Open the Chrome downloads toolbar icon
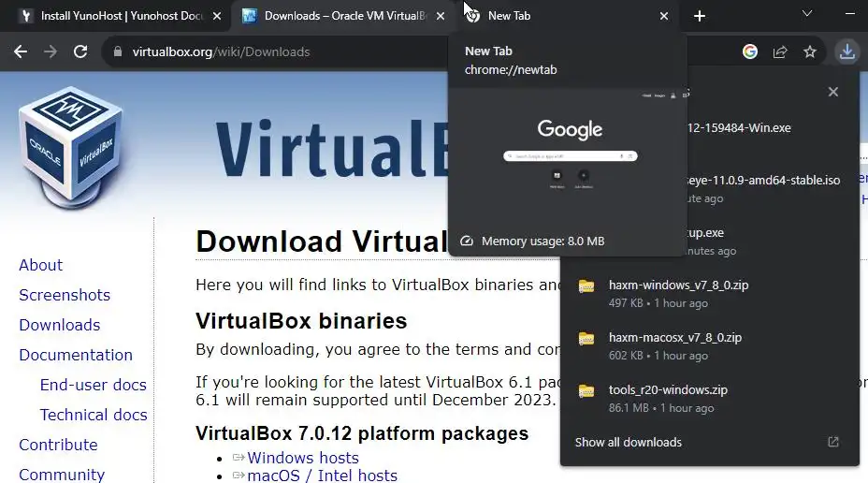 click(x=847, y=51)
